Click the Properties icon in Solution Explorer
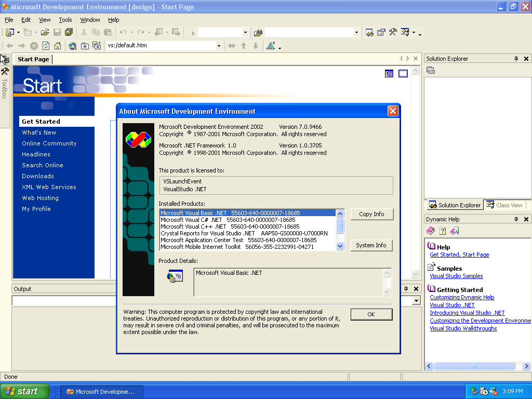 pos(431,71)
